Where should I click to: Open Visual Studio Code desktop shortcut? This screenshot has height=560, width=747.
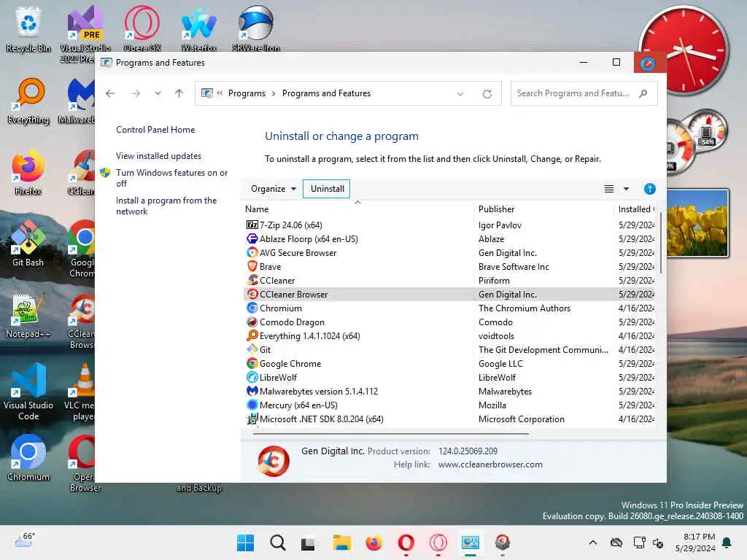point(28,392)
